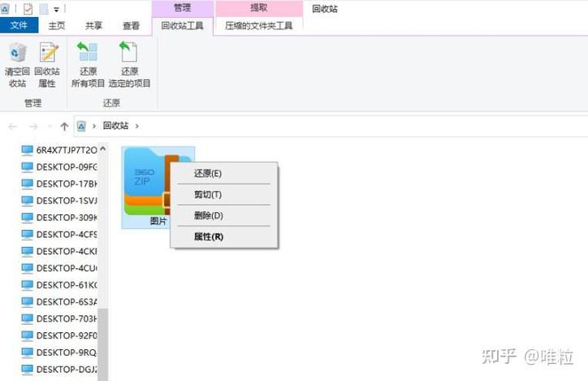Switch to the 共享 (Share) ribbon tab
588x381 pixels.
(x=93, y=25)
